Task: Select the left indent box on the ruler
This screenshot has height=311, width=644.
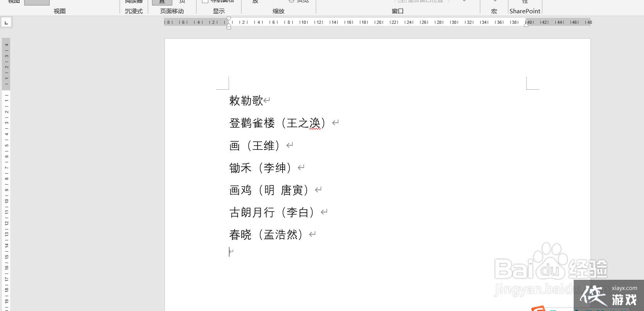Action: point(229,27)
